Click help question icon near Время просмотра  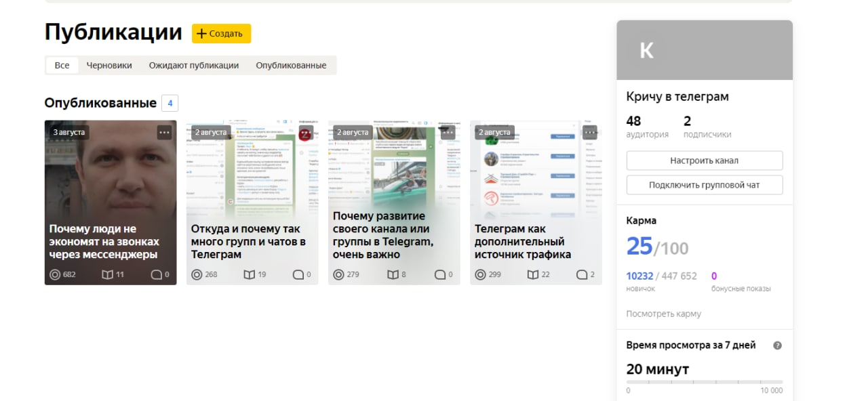[x=778, y=345]
